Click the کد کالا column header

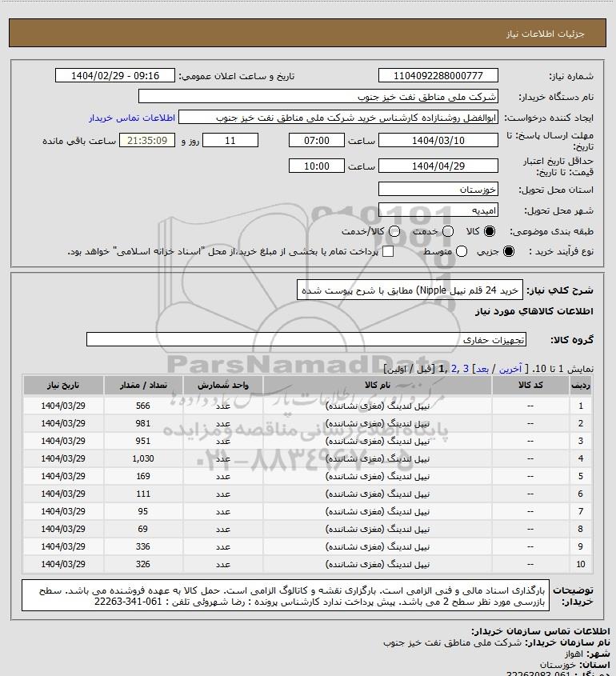pos(530,386)
